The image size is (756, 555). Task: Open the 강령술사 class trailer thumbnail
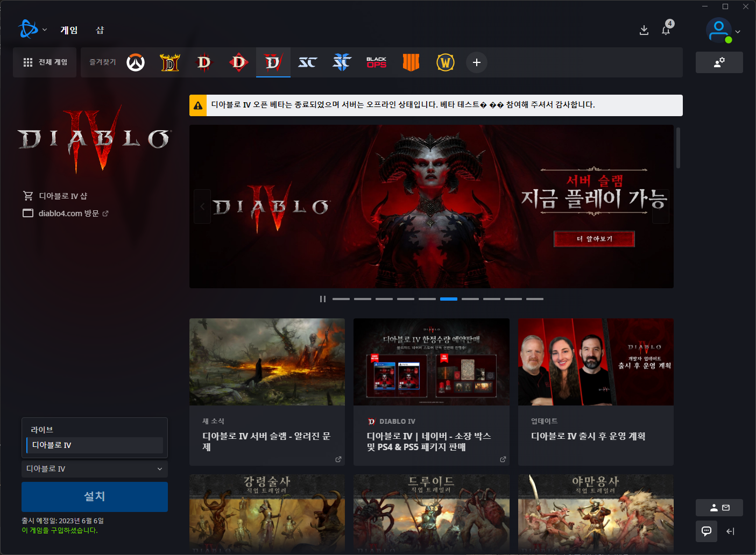pos(267,514)
